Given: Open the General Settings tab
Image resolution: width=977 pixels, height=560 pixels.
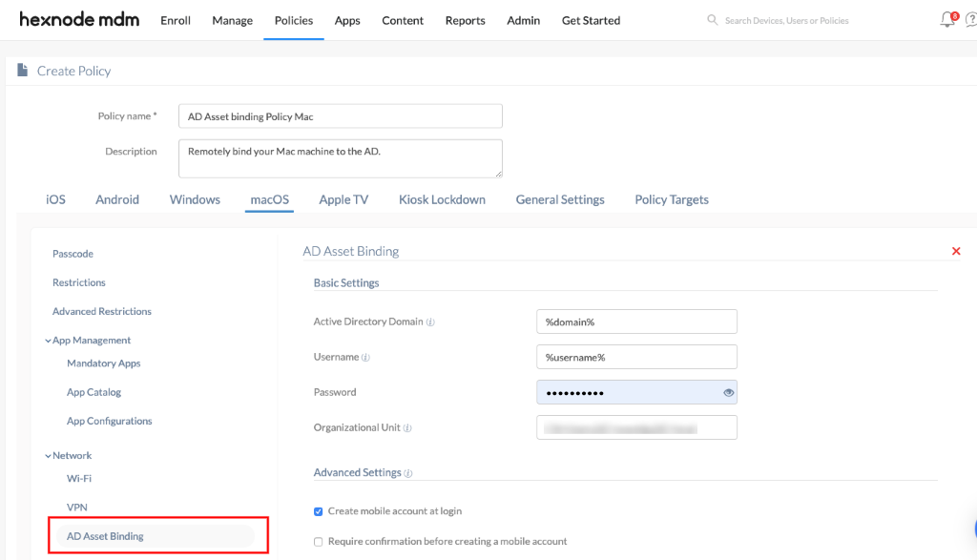Looking at the screenshot, I should pos(560,199).
